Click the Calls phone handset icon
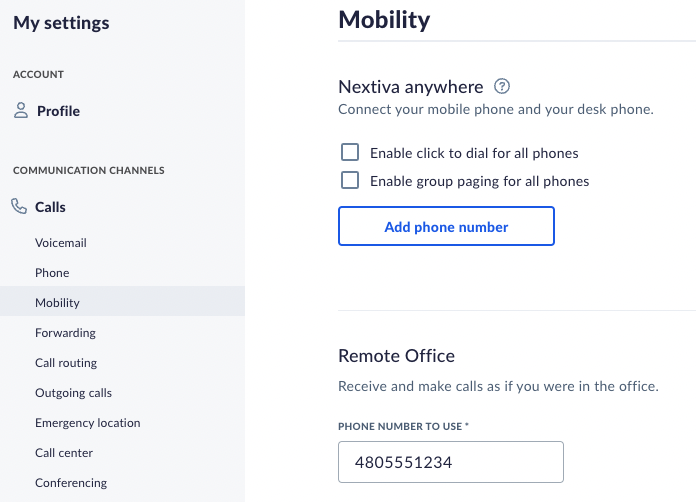This screenshot has width=696, height=502. point(19,206)
